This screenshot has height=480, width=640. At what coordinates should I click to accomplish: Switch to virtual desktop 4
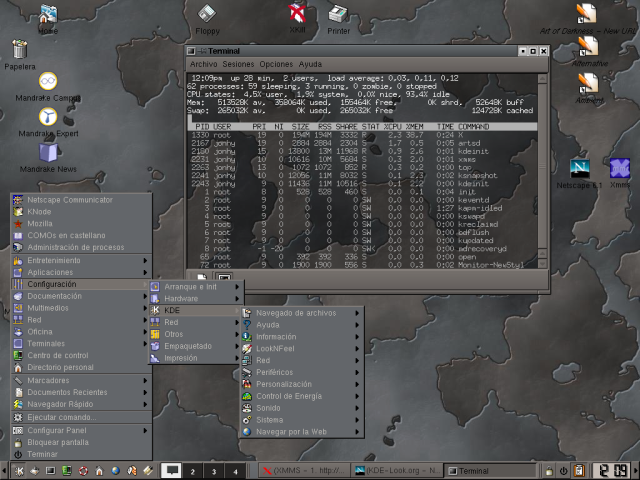pyautogui.click(x=236, y=471)
